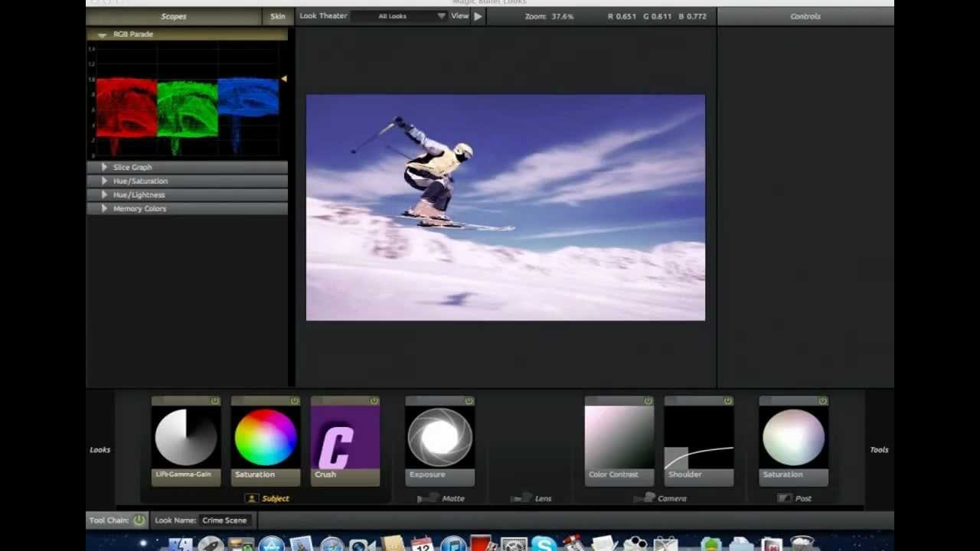Play the Look Theater preview arrow
Screen dimensions: 980x551
click(478, 16)
